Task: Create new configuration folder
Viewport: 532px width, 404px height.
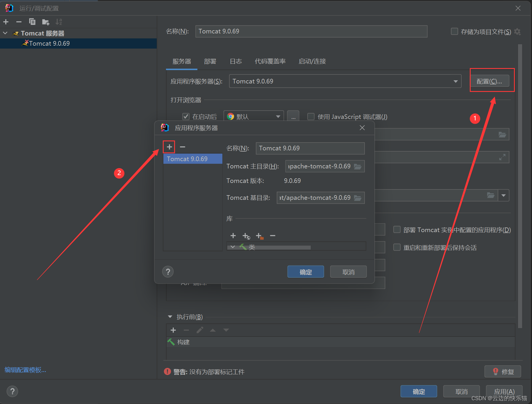Action: click(x=46, y=22)
